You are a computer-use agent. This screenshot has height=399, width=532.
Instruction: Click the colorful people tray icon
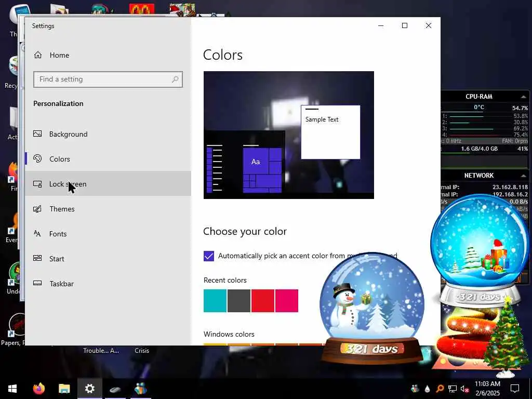click(x=415, y=389)
